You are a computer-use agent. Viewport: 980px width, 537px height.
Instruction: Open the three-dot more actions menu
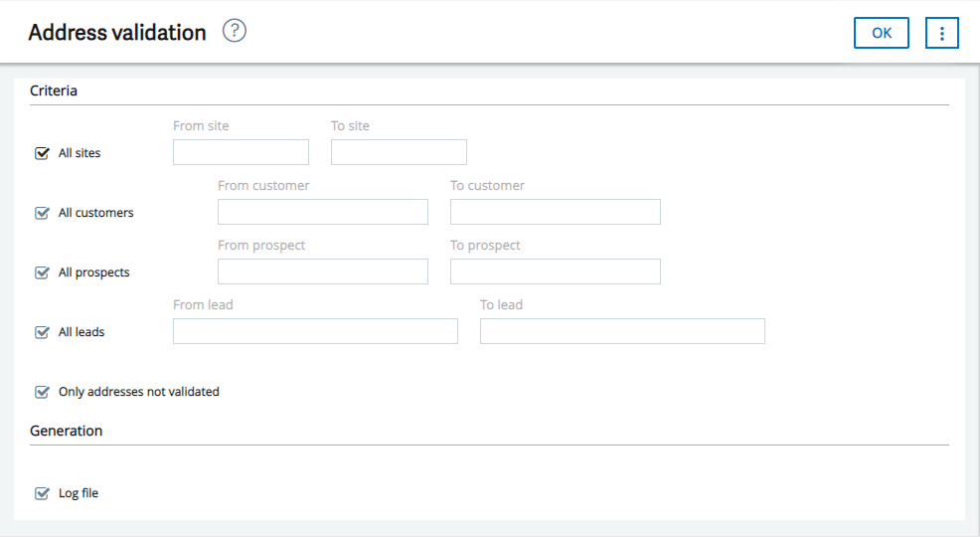point(942,33)
